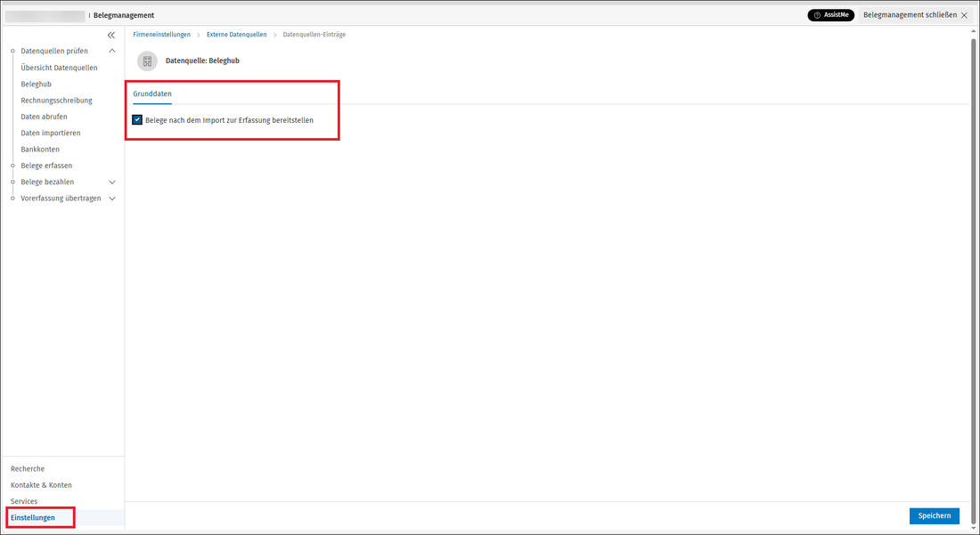Expand the Voreinfassung übertragen chevron

point(112,199)
